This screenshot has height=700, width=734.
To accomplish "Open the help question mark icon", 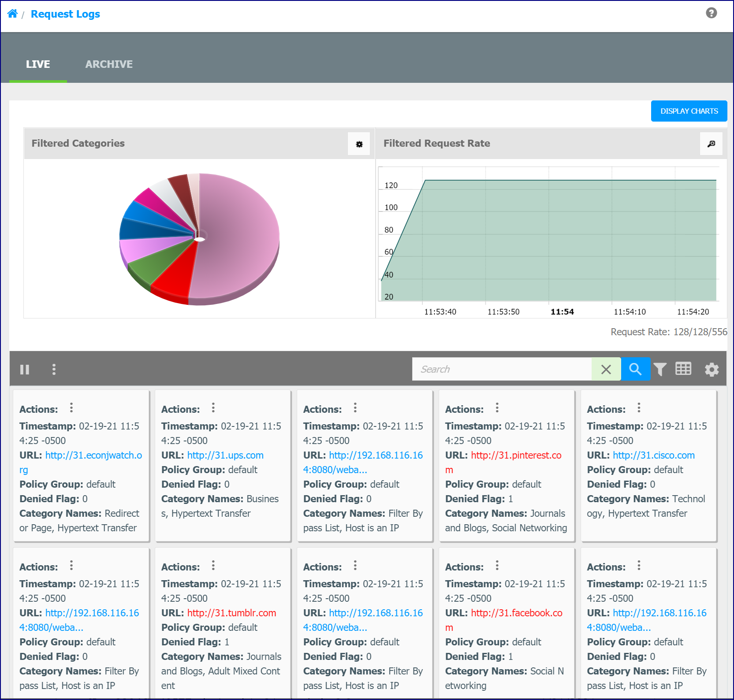I will 711,13.
